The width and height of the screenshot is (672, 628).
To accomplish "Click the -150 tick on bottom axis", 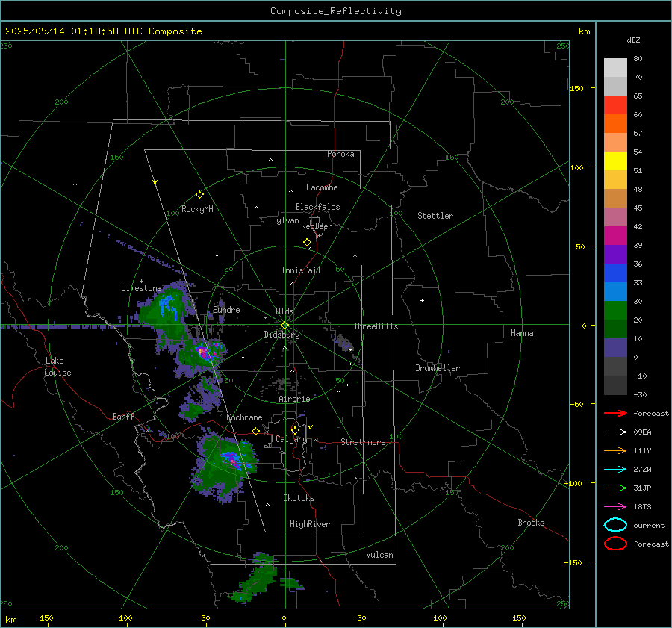I will 44,618.
